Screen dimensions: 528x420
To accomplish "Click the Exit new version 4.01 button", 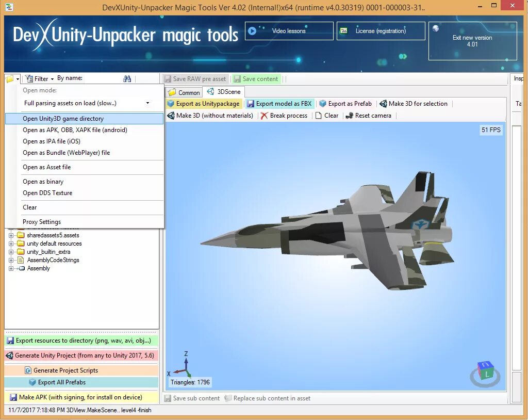I will (x=472, y=41).
